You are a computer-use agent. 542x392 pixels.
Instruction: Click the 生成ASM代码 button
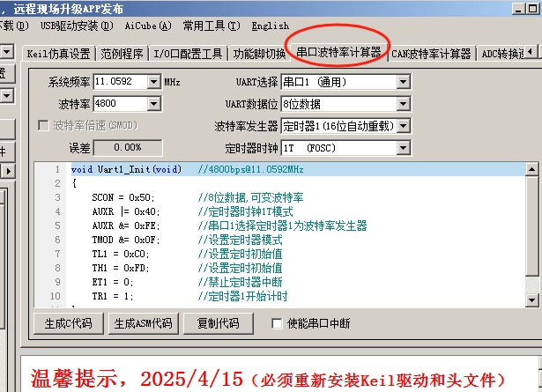point(143,323)
